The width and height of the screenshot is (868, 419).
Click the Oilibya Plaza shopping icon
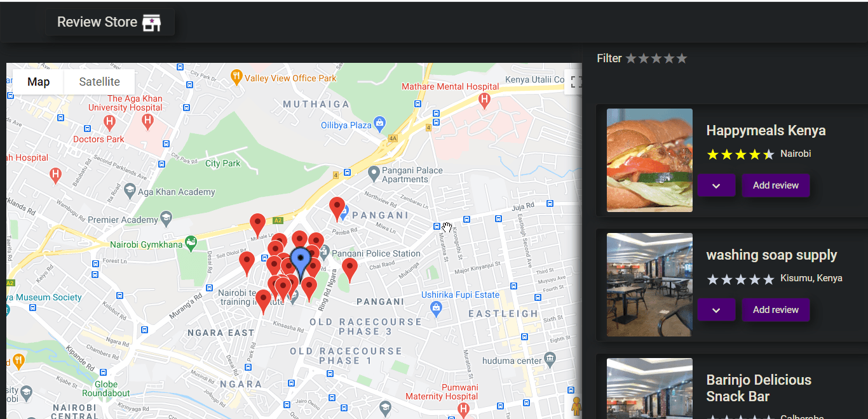379,122
